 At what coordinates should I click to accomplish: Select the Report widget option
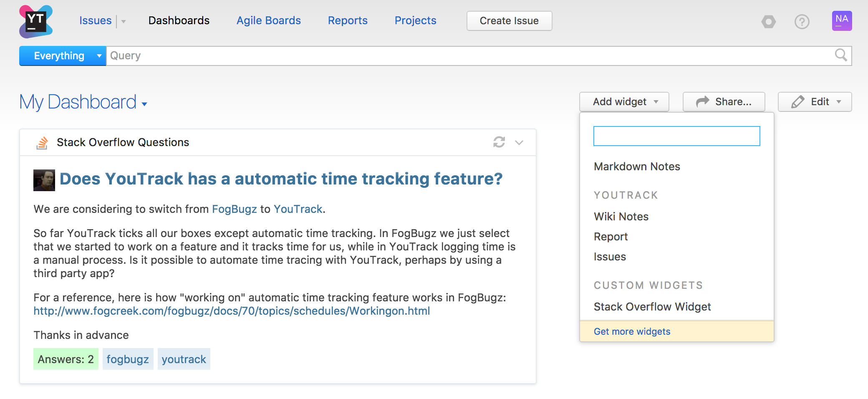click(x=611, y=237)
